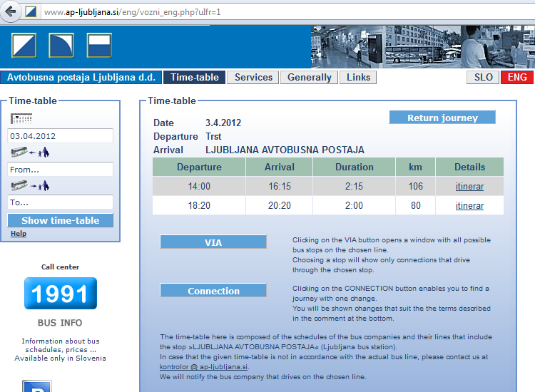
Task: Open the calendar date picker icon
Action: pos(21,118)
